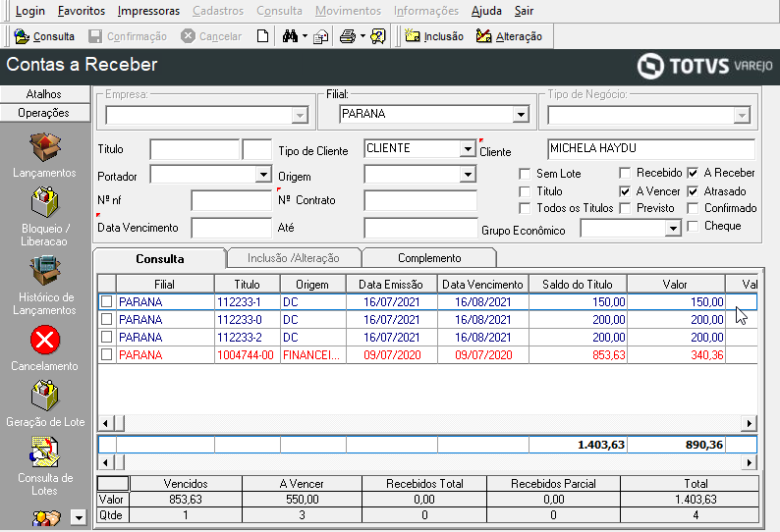Sort by Data Vencimento column header
The width and height of the screenshot is (780, 532).
click(x=482, y=285)
